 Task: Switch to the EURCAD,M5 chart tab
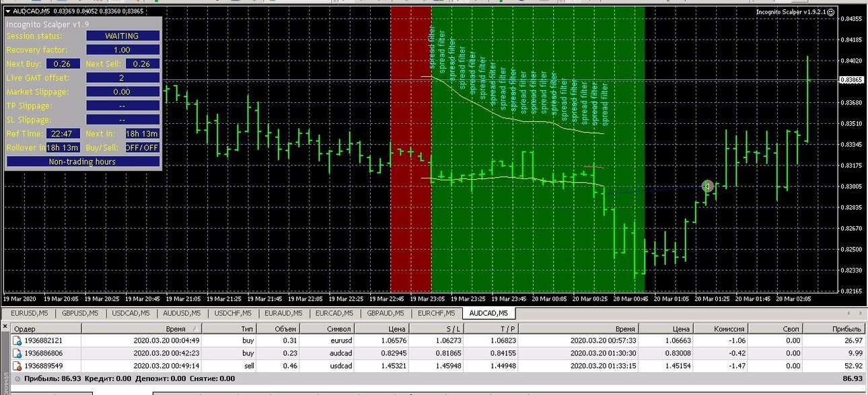coord(335,313)
